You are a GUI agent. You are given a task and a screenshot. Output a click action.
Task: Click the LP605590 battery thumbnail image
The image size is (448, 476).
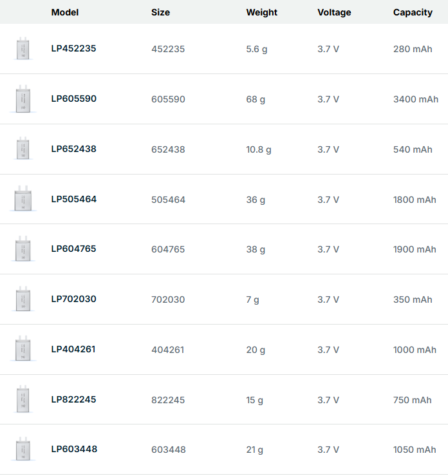click(23, 100)
